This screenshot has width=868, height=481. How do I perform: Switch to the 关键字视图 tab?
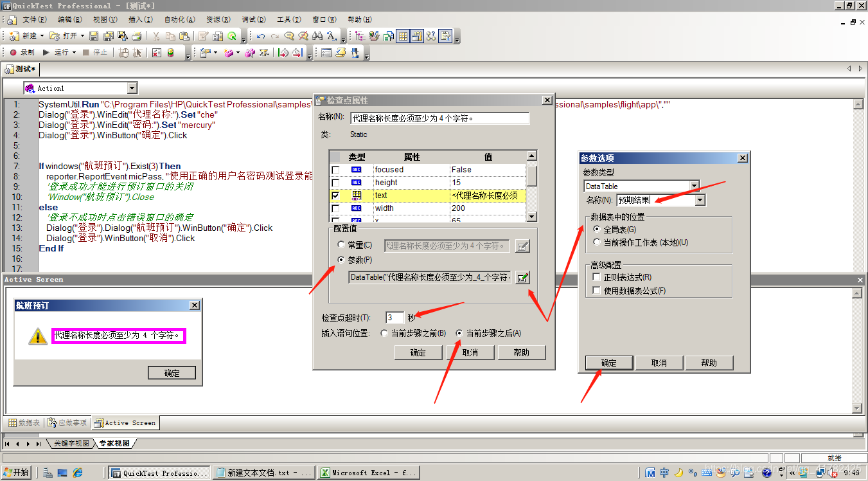tap(71, 444)
